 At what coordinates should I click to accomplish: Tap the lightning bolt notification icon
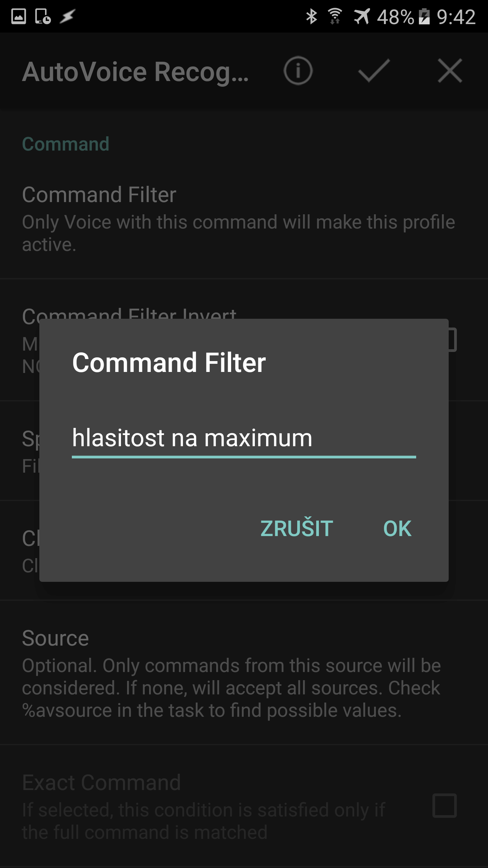(67, 16)
